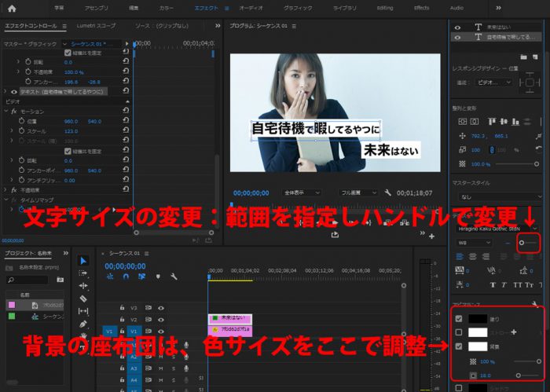Toggle uniform scale checkbox under Motion Scale
Image resolution: width=550 pixels, height=392 pixels.
point(68,151)
